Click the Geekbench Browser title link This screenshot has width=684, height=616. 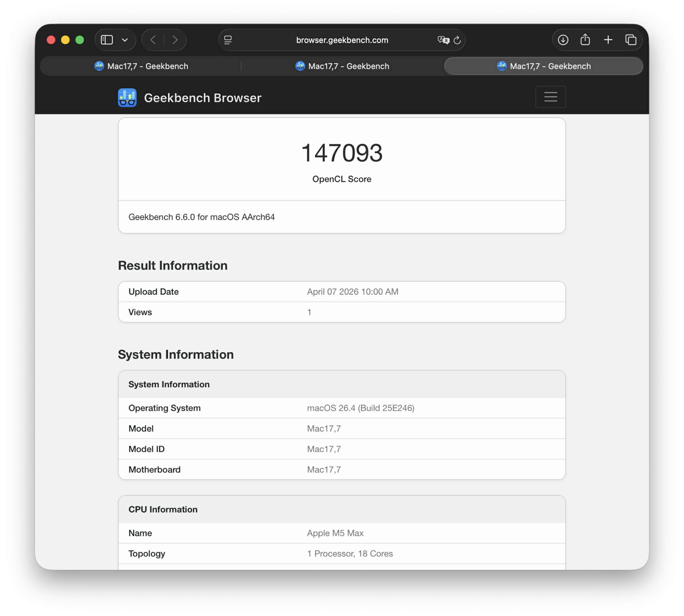pos(202,98)
